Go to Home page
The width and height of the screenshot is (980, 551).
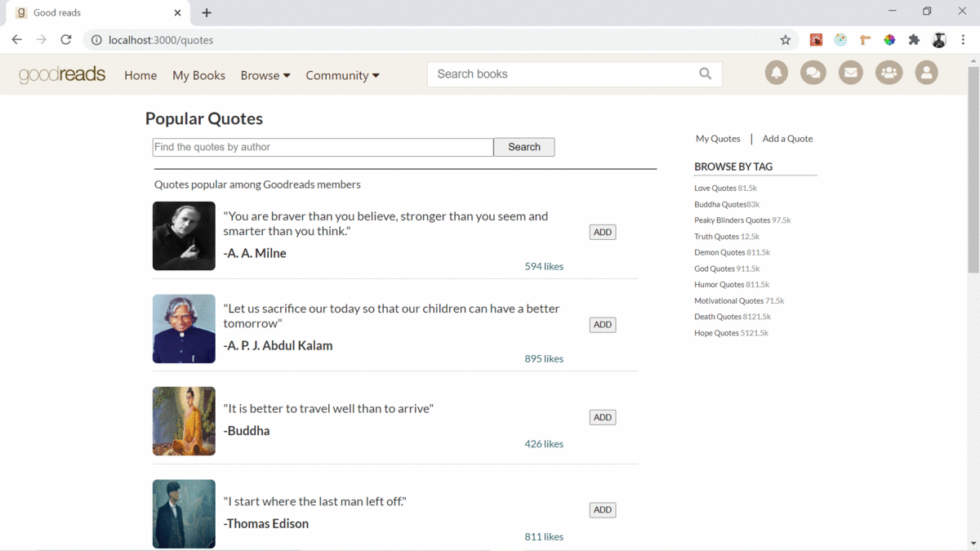click(x=140, y=75)
